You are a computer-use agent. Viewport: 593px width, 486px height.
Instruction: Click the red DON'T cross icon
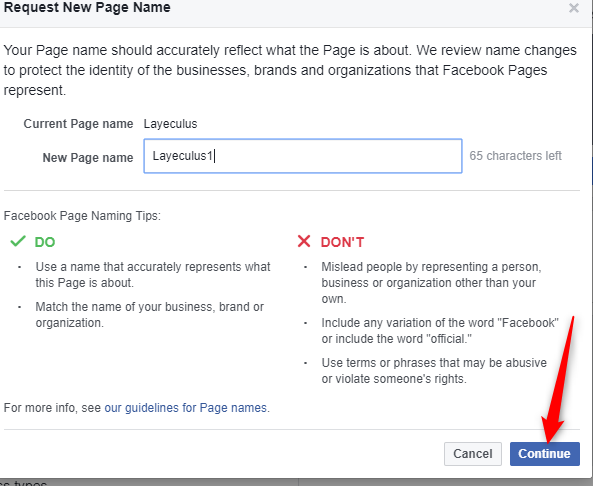[304, 241]
